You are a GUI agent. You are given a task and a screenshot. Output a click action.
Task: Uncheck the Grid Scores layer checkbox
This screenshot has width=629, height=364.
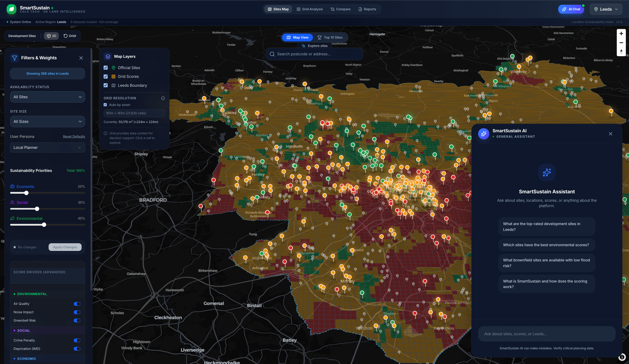tap(106, 77)
